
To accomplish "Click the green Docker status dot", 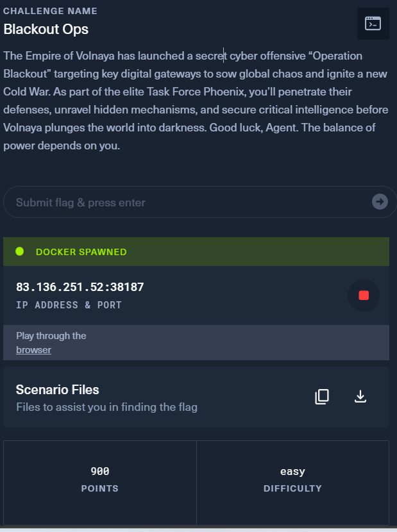I will tap(20, 251).
